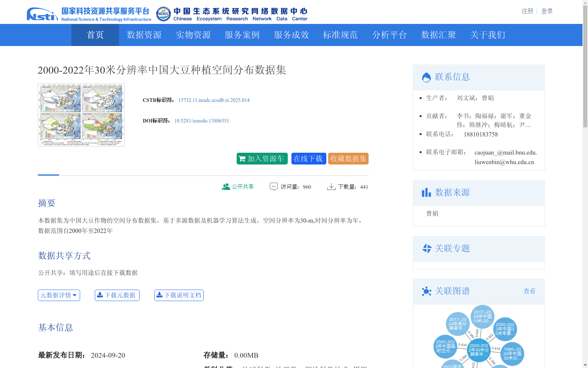
Task: Open the 数据汇聚 menu
Action: point(438,35)
